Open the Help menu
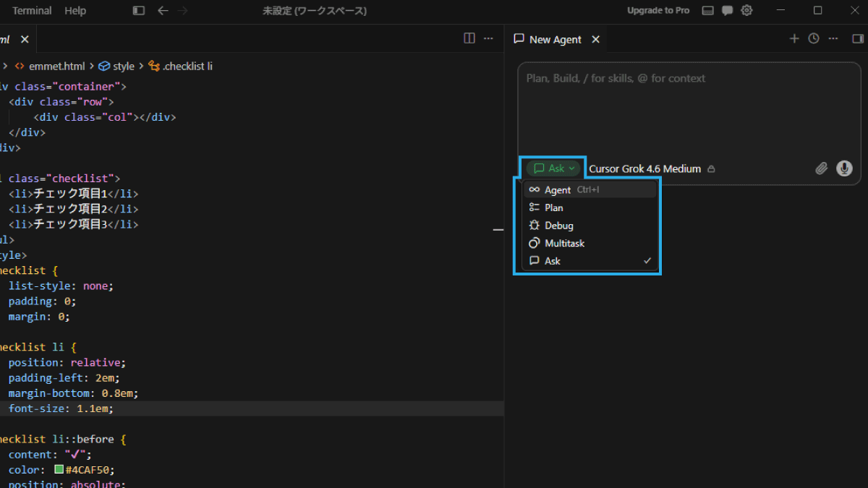The image size is (868, 488). coord(75,11)
